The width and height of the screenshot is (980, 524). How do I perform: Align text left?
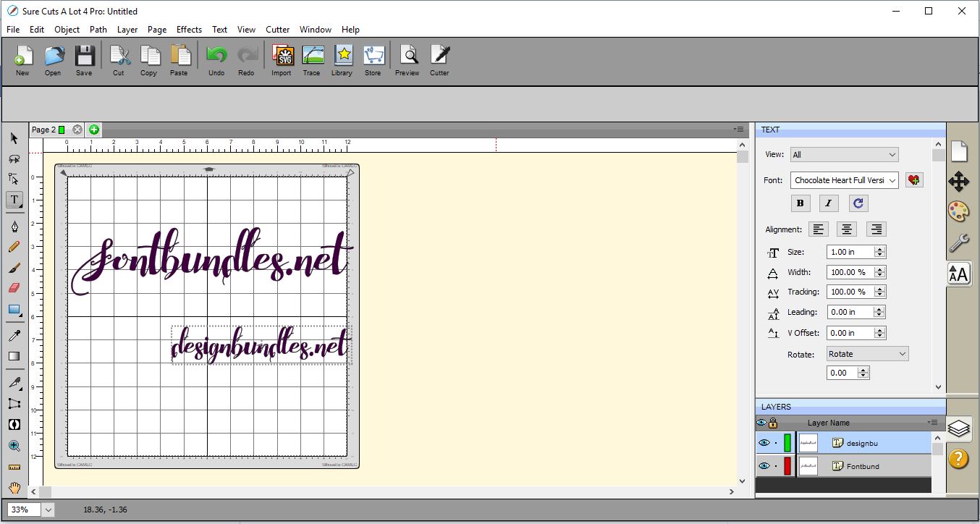tap(819, 229)
